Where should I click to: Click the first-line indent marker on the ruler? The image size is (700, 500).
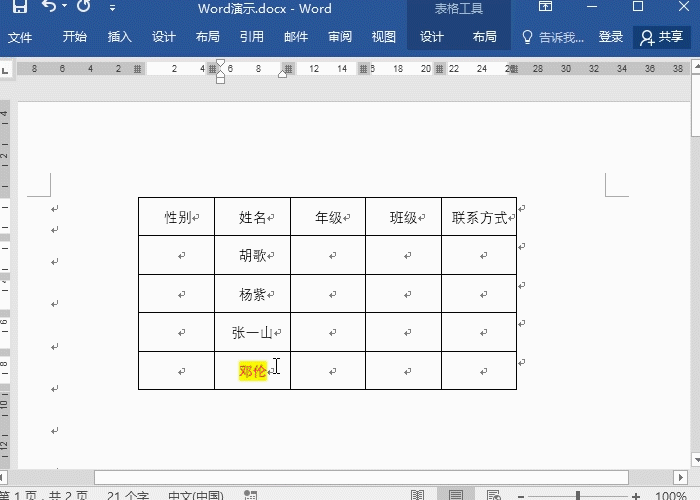220,63
